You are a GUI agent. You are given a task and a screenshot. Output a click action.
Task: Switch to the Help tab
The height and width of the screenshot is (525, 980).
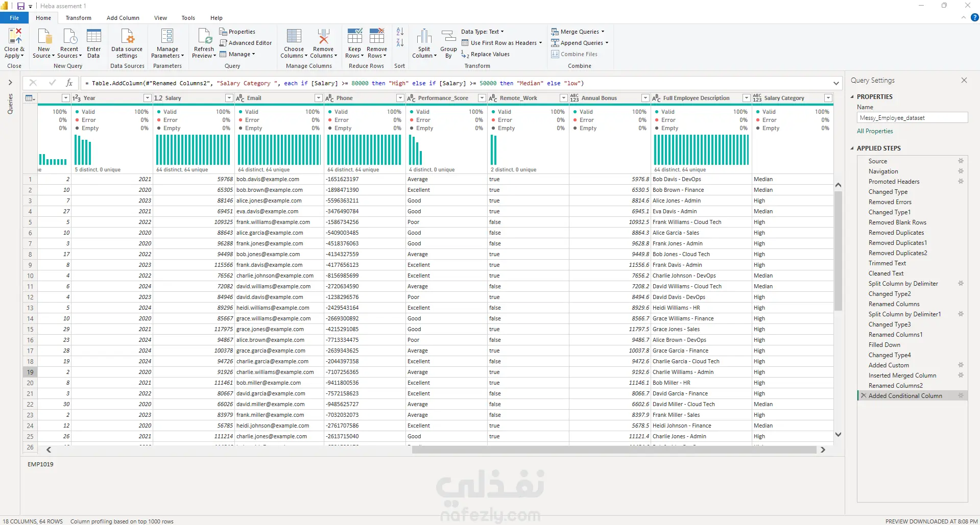217,18
